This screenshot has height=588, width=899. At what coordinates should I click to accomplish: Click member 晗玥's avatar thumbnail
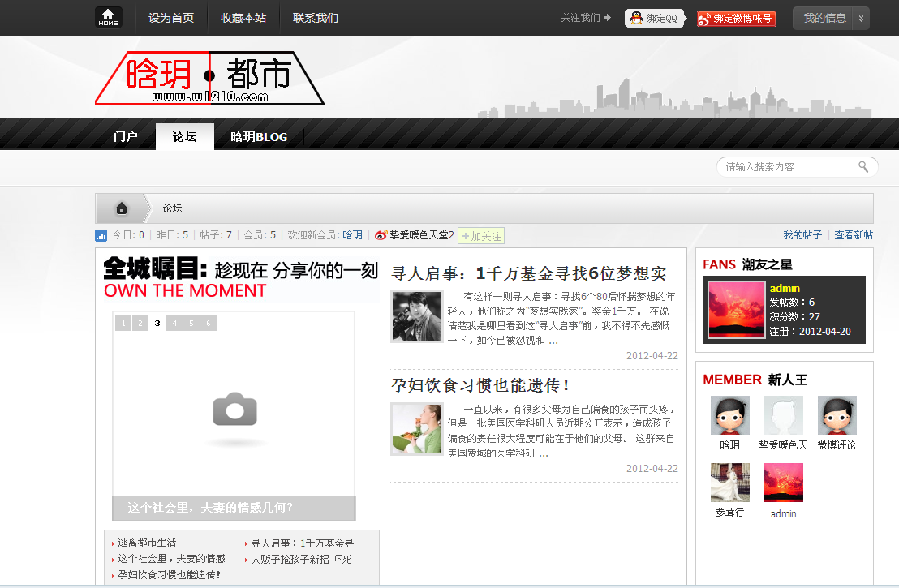click(x=729, y=414)
